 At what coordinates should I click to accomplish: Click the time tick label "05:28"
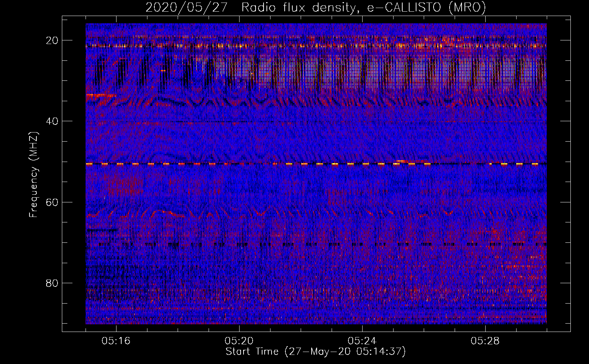pos(485,341)
